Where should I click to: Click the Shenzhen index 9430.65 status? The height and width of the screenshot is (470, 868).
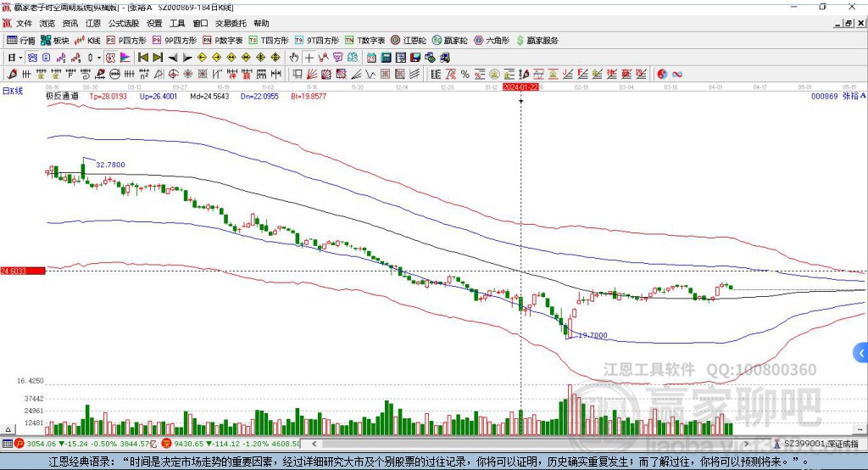(231, 444)
